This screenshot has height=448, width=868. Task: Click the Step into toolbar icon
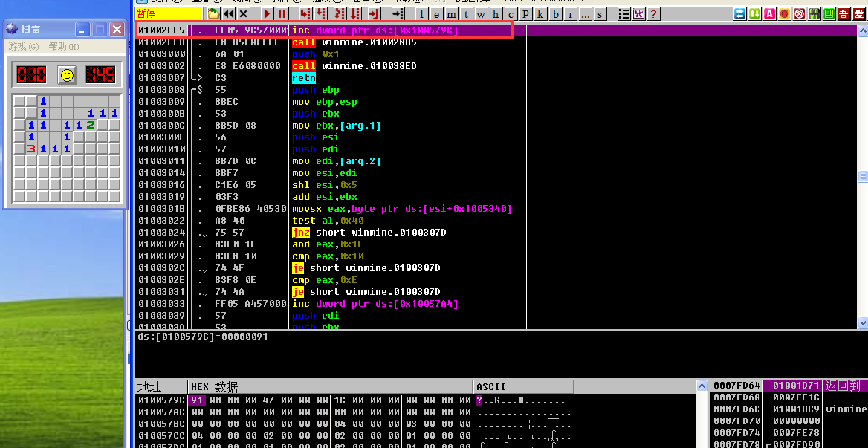[x=305, y=14]
